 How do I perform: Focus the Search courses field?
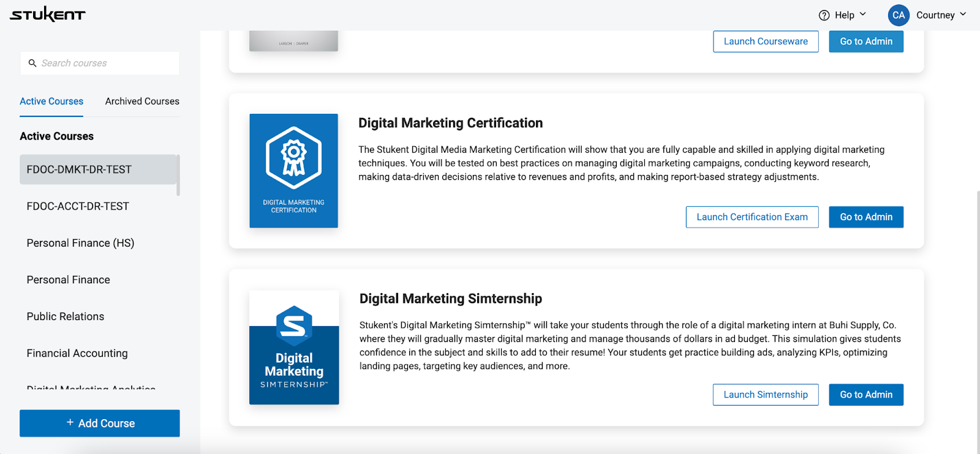100,63
